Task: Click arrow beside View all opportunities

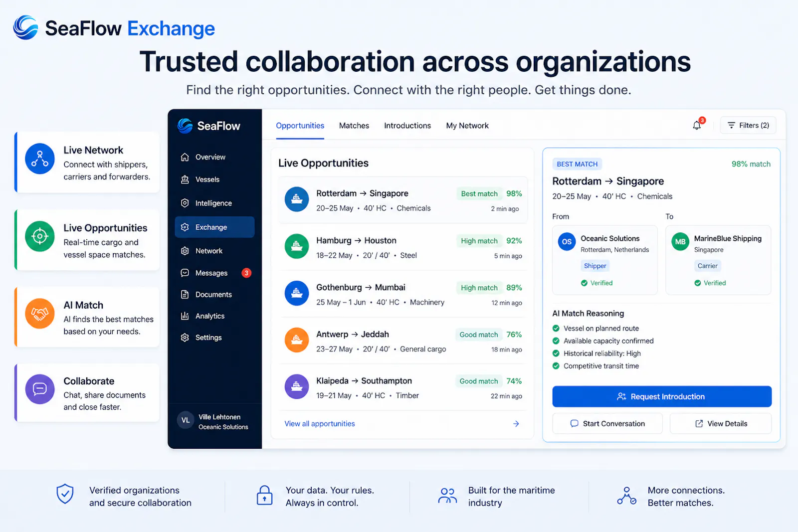Action: [x=516, y=424]
